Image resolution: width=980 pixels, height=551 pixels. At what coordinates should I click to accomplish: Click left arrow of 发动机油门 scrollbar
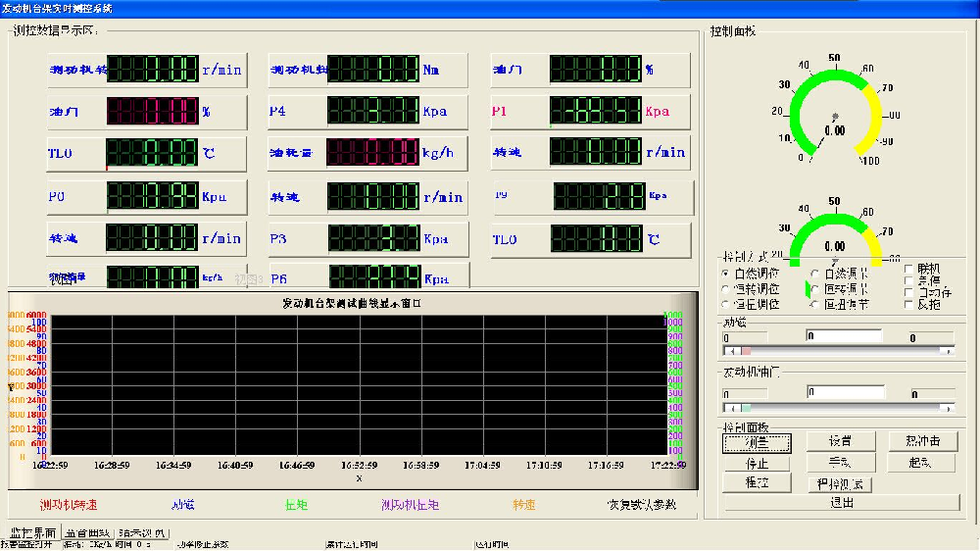(731, 408)
